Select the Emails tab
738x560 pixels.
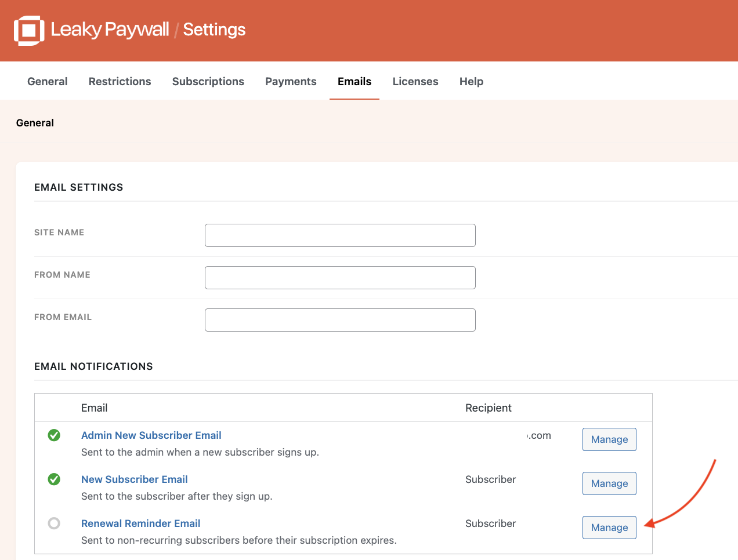pyautogui.click(x=354, y=82)
